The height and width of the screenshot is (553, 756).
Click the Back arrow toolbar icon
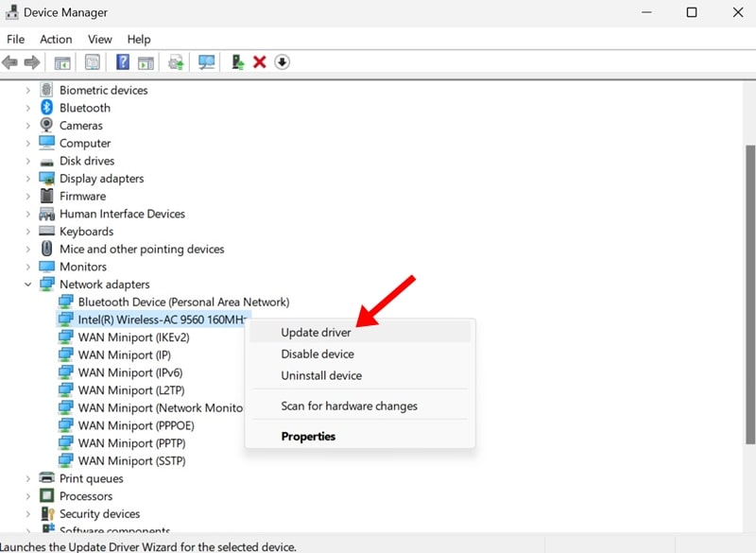coord(9,62)
